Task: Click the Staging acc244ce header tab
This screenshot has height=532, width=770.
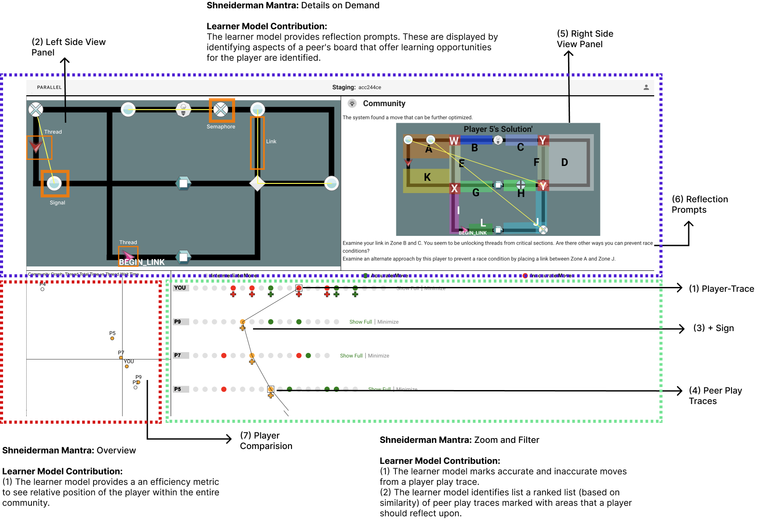Action: coord(356,87)
